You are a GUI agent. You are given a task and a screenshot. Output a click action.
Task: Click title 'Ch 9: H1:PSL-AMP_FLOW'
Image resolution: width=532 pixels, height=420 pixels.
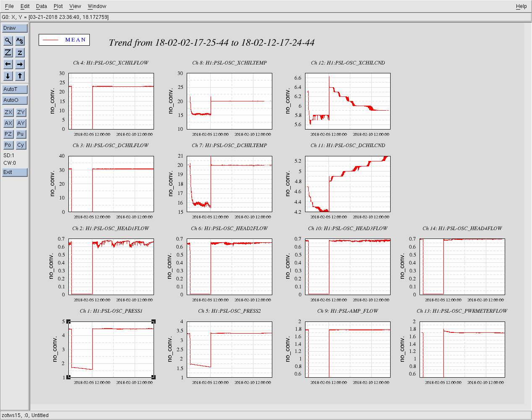tap(348, 311)
